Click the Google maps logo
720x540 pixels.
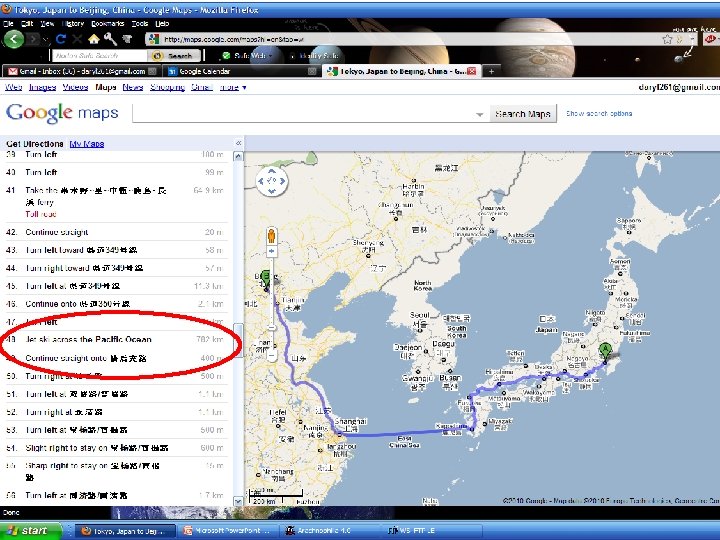[62, 112]
